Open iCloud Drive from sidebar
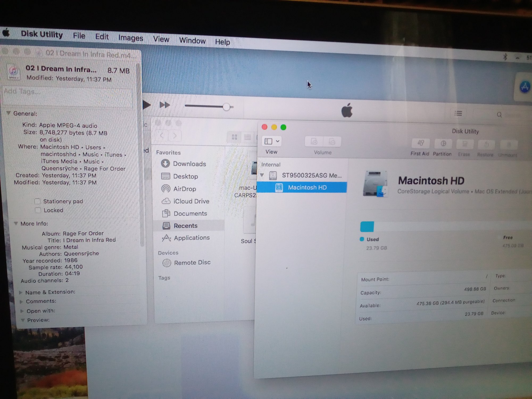Screen dimensions: 532x399 191,201
